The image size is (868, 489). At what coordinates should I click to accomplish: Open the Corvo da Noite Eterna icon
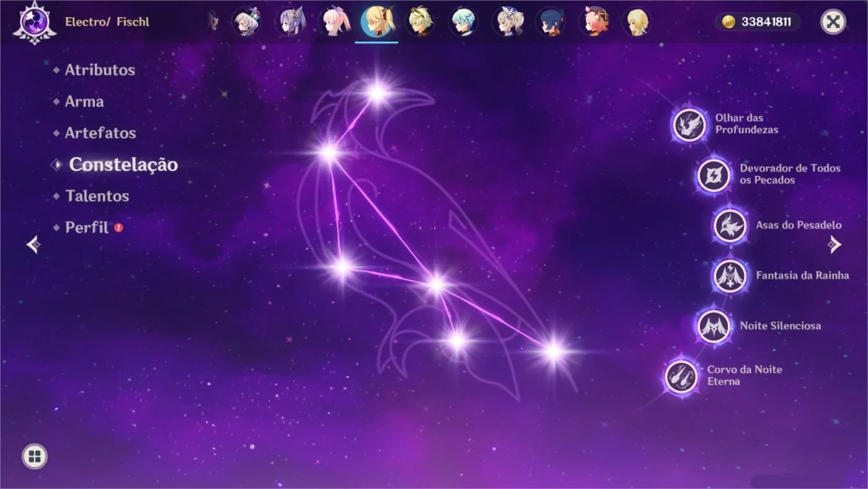coord(681,376)
